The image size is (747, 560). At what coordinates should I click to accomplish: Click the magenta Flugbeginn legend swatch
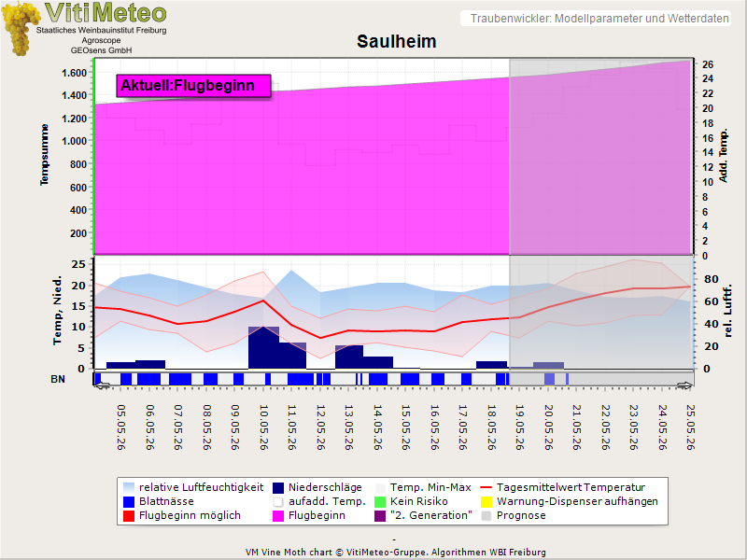point(278,516)
